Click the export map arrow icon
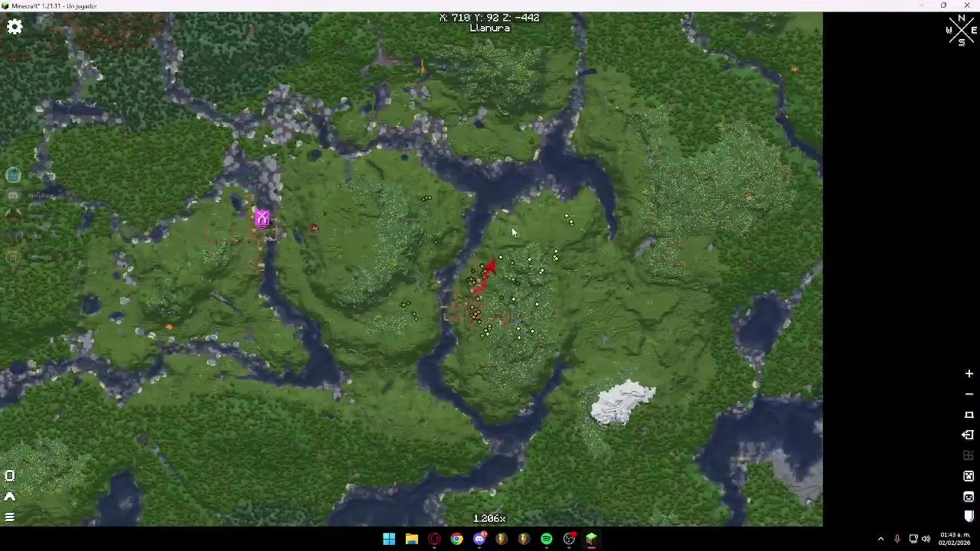This screenshot has width=980, height=551. [969, 435]
